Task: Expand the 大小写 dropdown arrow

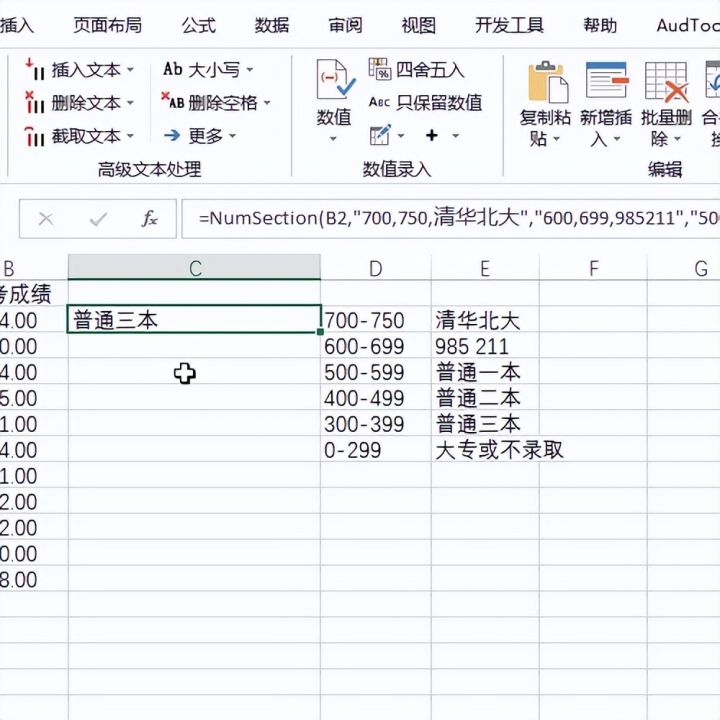Action: pyautogui.click(x=250, y=70)
